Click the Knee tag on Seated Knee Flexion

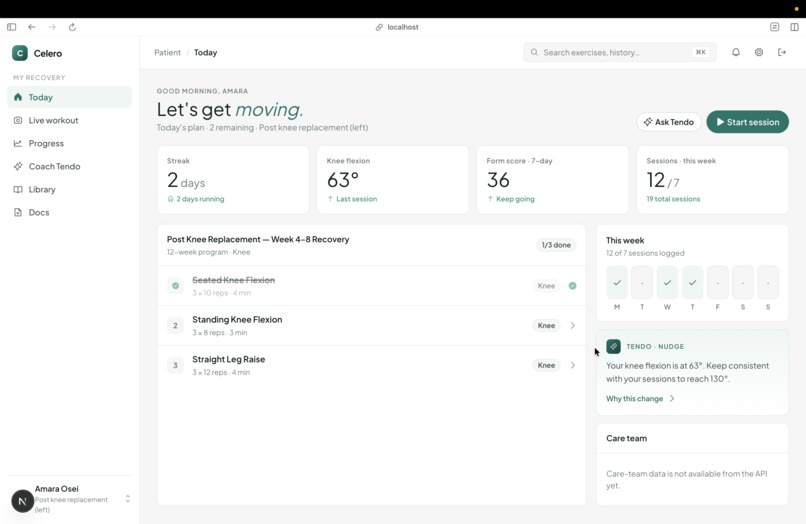(x=546, y=285)
